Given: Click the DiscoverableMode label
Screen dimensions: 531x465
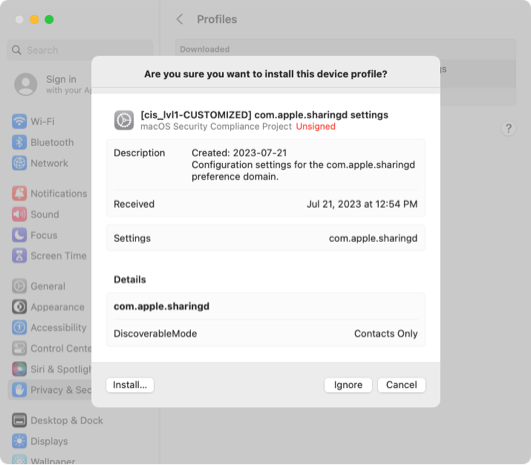Looking at the screenshot, I should 155,334.
